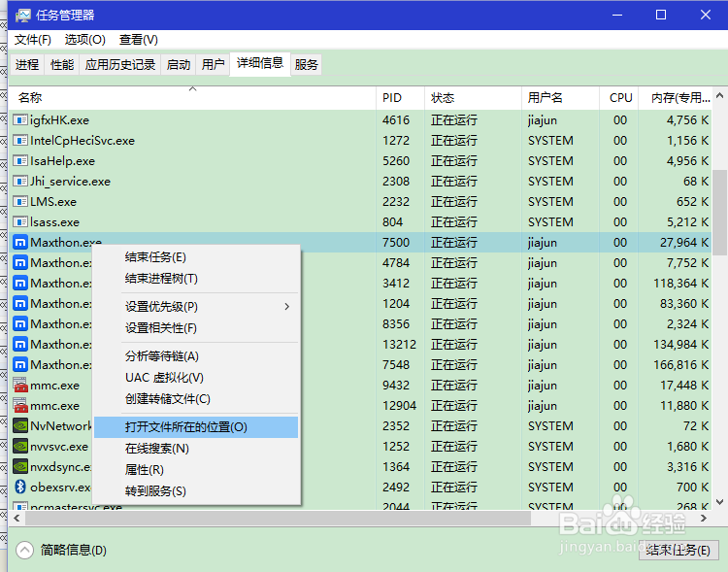
Task: Choose 设置相关性(F) in context menu
Action: click(x=196, y=328)
